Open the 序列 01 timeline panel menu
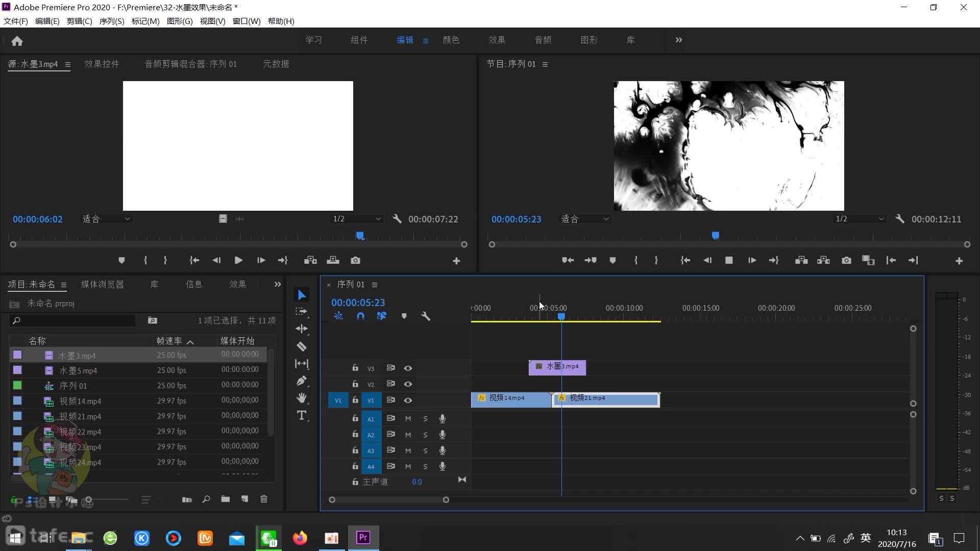 tap(375, 285)
